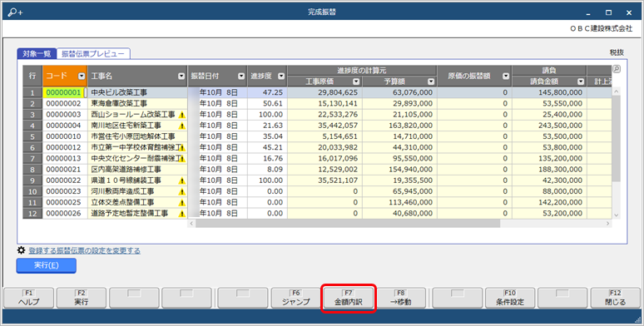Click the F1 ヘルプ function key

pyautogui.click(x=28, y=298)
